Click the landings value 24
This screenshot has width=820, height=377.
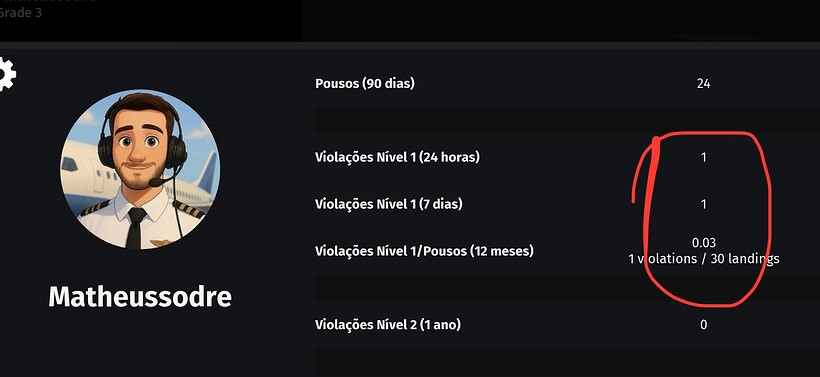click(x=703, y=84)
